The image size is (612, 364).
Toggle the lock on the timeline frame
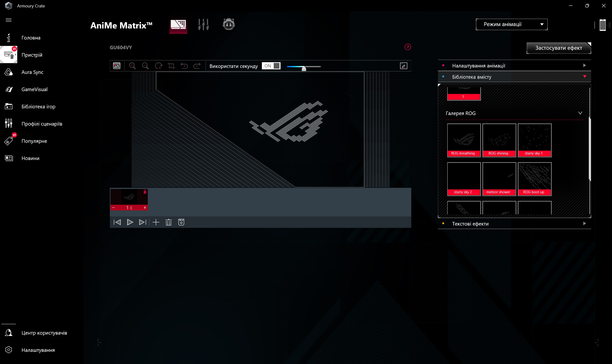[145, 192]
